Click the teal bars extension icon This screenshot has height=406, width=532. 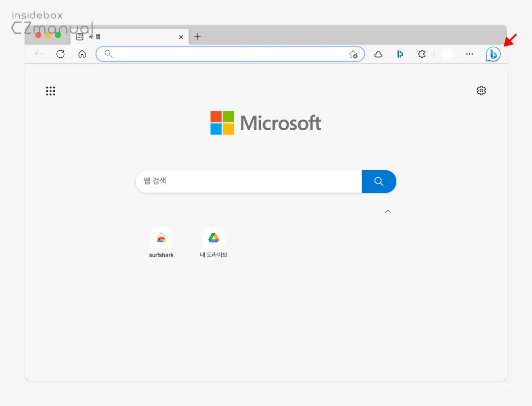(400, 54)
